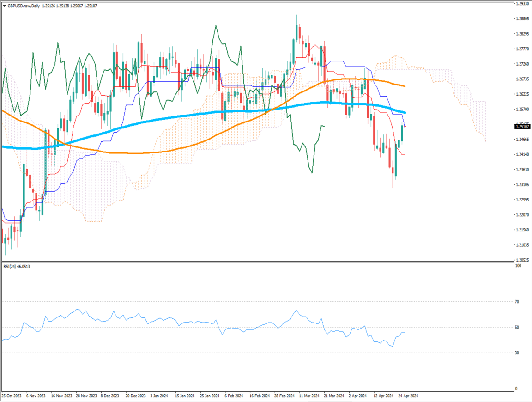Select the 3 Jan 2024 date label
The width and height of the screenshot is (532, 402).
coord(161,396)
